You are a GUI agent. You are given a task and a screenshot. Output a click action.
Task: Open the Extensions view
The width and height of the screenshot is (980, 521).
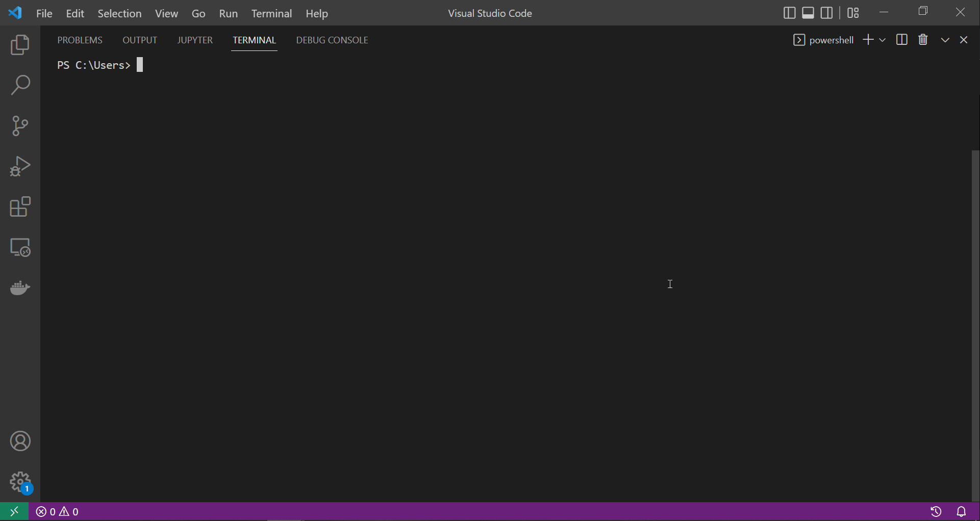click(20, 207)
